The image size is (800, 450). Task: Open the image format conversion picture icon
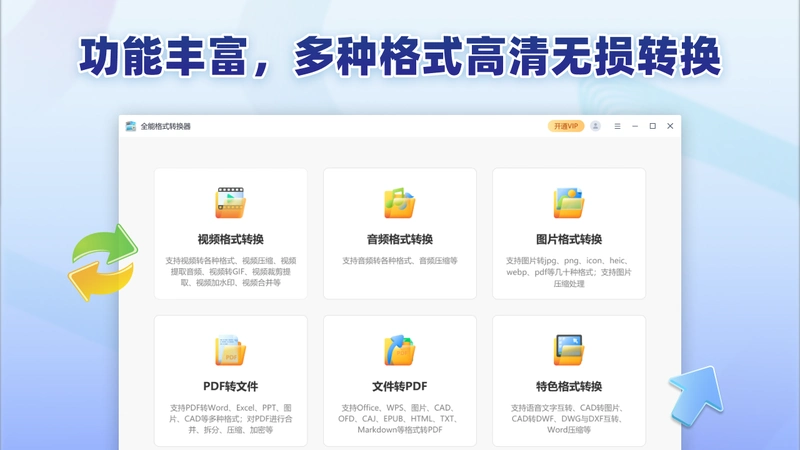[x=568, y=203]
